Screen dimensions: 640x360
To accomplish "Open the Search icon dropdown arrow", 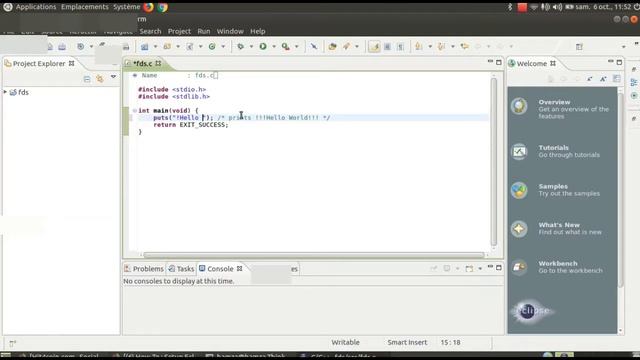I will tap(357, 47).
